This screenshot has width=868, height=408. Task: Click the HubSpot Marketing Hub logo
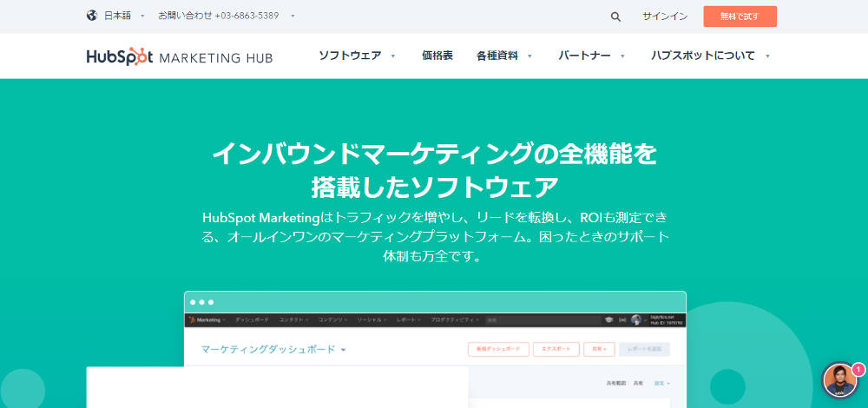180,56
